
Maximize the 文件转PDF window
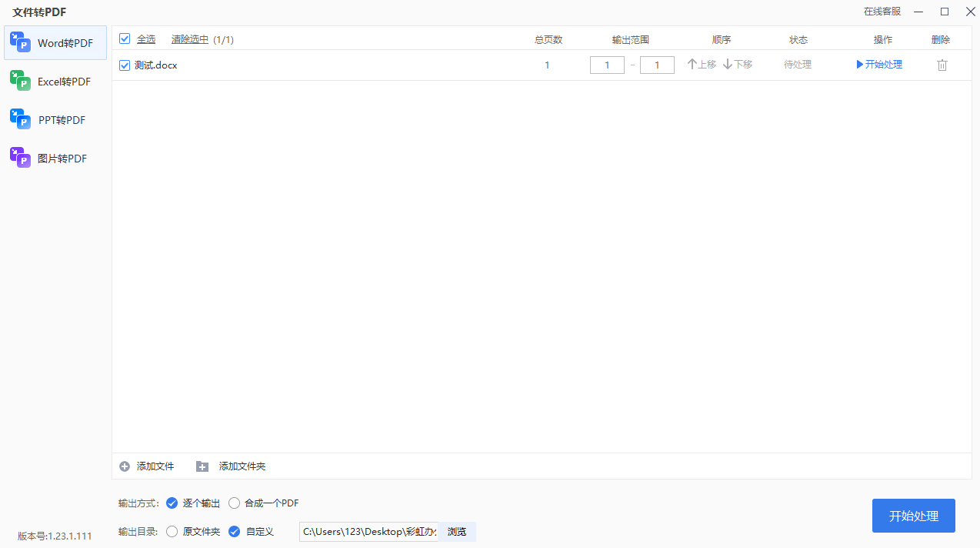point(944,12)
